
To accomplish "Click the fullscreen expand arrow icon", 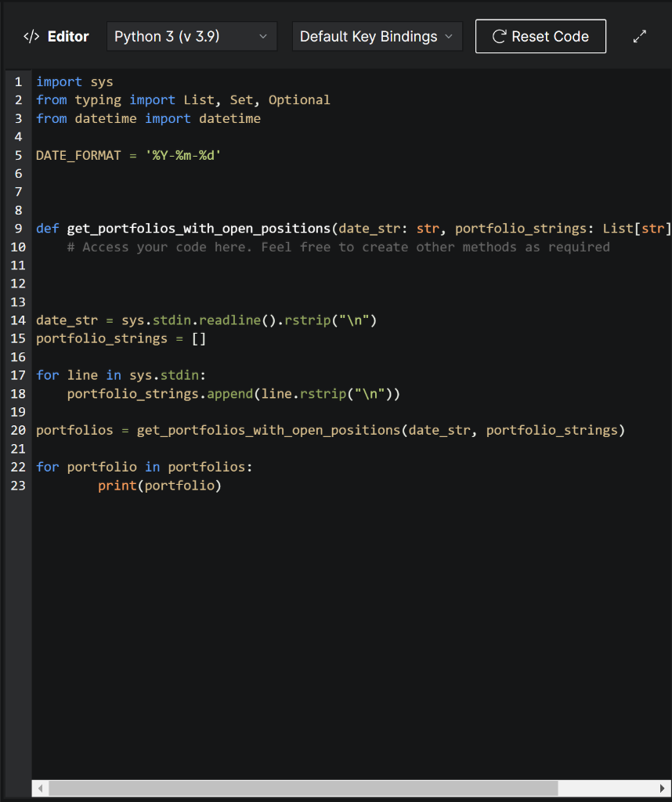I will (x=640, y=35).
